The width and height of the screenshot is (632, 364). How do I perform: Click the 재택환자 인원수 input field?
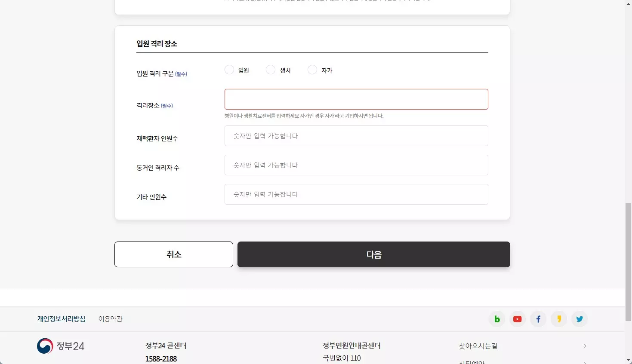[356, 136]
